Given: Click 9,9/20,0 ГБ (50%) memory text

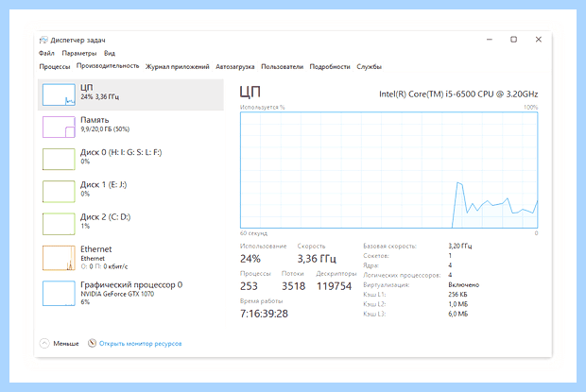Looking at the screenshot, I should [105, 129].
